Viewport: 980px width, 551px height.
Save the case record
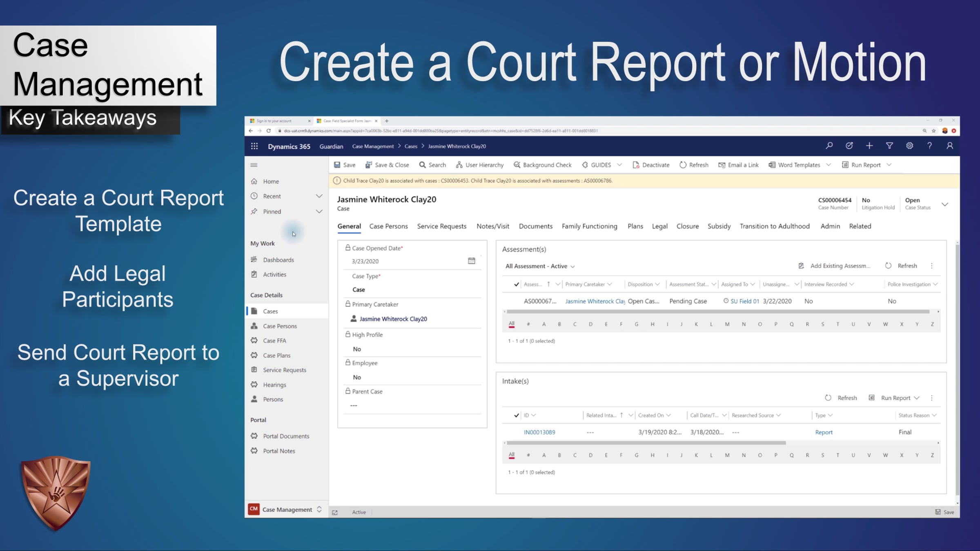345,165
